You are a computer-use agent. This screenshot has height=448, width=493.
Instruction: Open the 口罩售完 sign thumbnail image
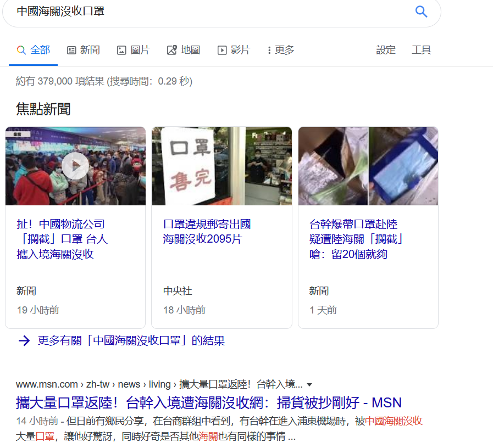pos(222,166)
